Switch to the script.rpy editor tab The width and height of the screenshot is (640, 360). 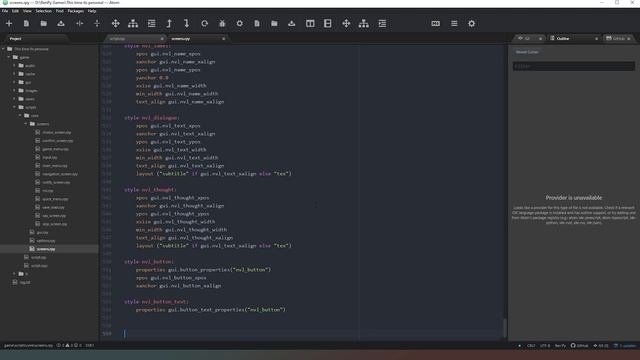click(135, 38)
